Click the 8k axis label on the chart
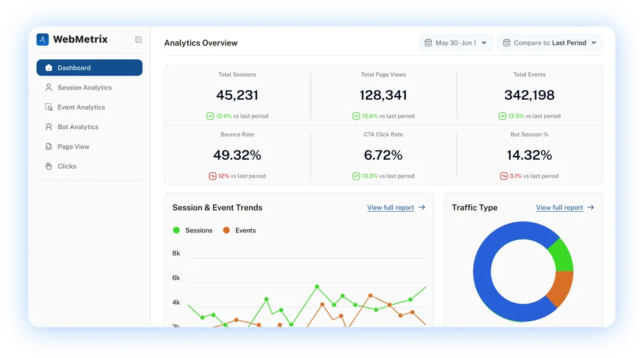 (x=176, y=253)
